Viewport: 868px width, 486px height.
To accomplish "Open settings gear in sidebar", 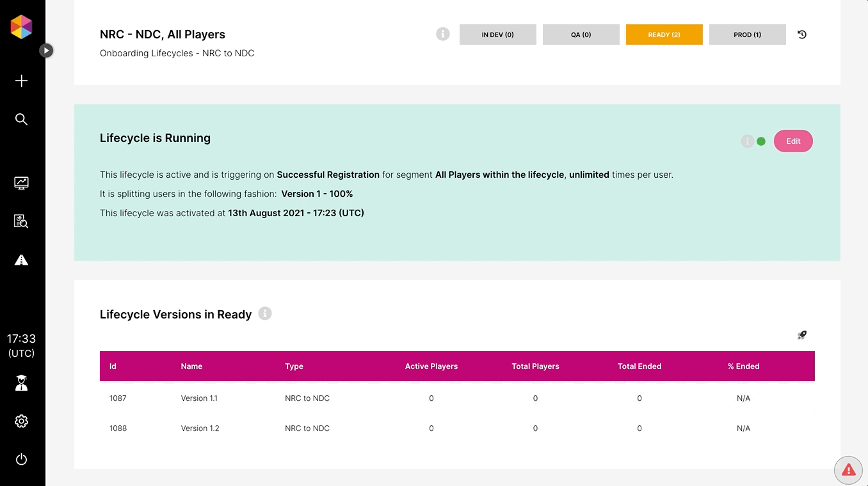I will point(21,421).
